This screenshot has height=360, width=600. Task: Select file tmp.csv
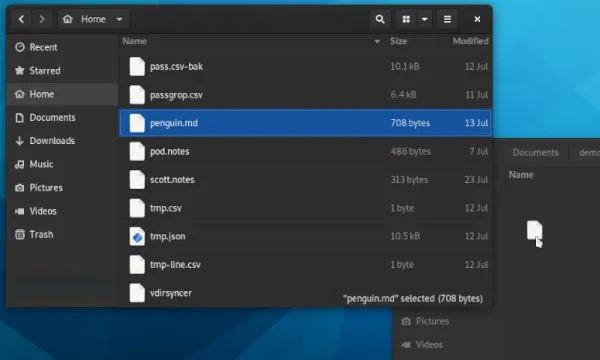305,208
